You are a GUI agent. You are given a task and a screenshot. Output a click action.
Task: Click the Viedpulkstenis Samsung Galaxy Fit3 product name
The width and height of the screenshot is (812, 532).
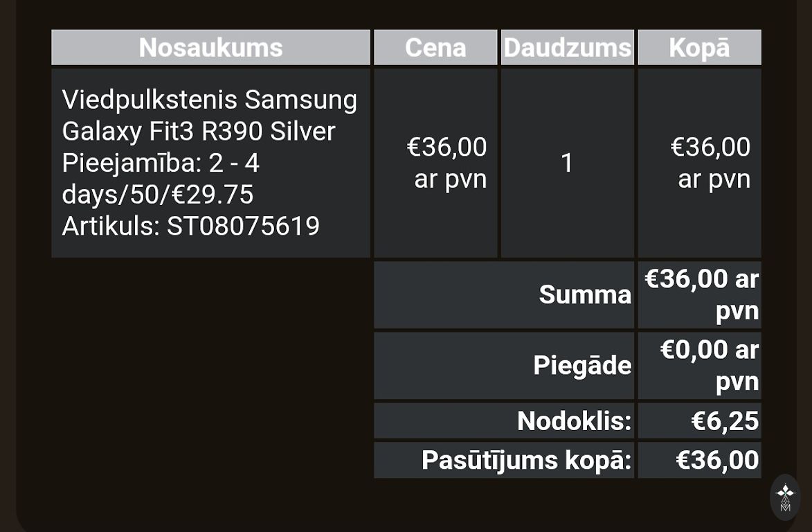click(209, 115)
